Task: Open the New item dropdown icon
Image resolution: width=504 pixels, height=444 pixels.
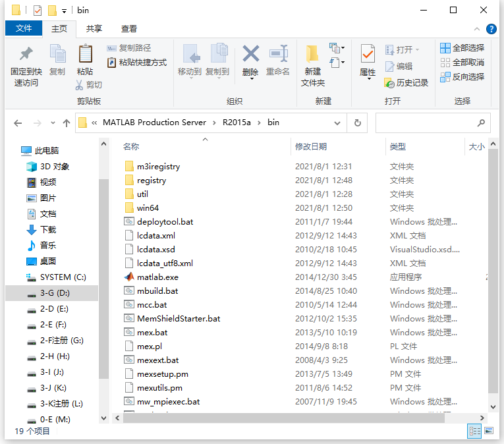Action: coord(337,48)
